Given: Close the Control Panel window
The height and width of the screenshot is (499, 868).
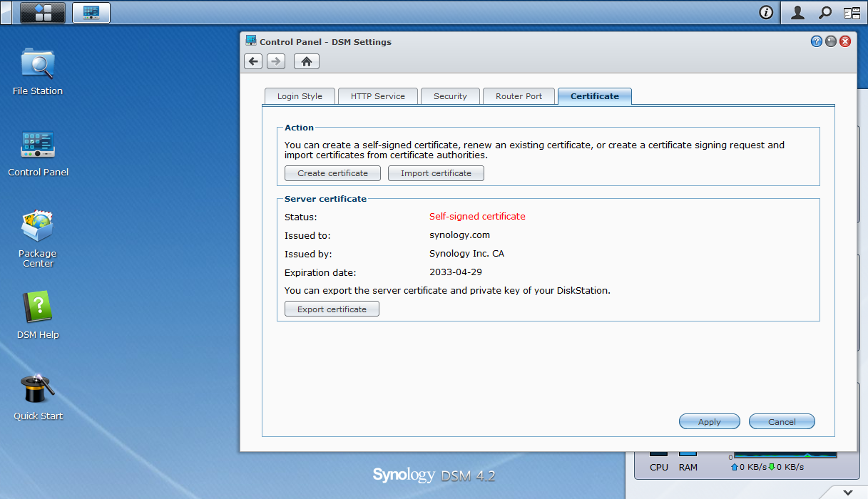Looking at the screenshot, I should (845, 41).
